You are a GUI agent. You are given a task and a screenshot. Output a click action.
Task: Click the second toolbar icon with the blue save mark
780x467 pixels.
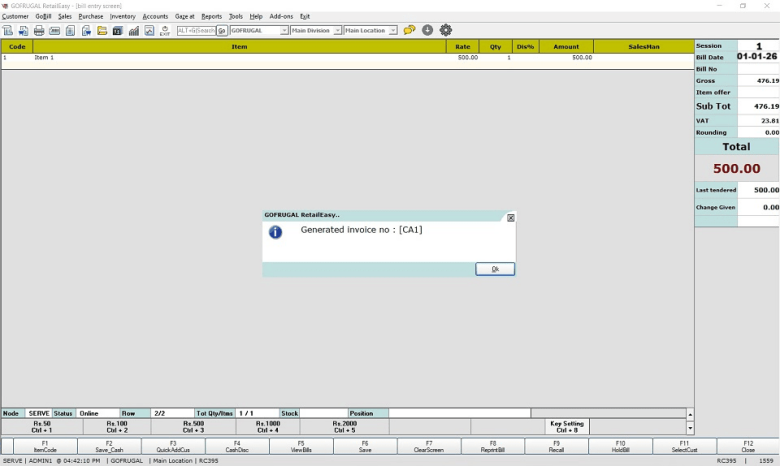[23, 31]
